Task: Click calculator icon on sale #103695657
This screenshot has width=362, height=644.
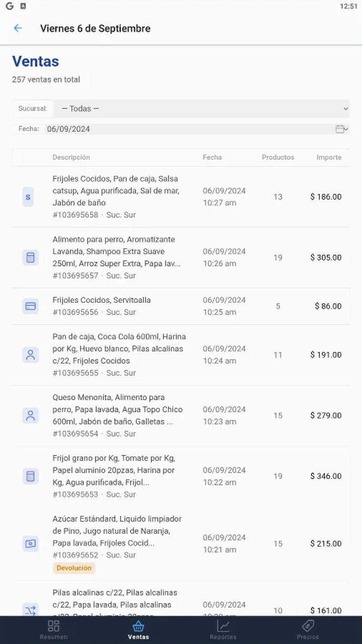Action: click(x=31, y=258)
